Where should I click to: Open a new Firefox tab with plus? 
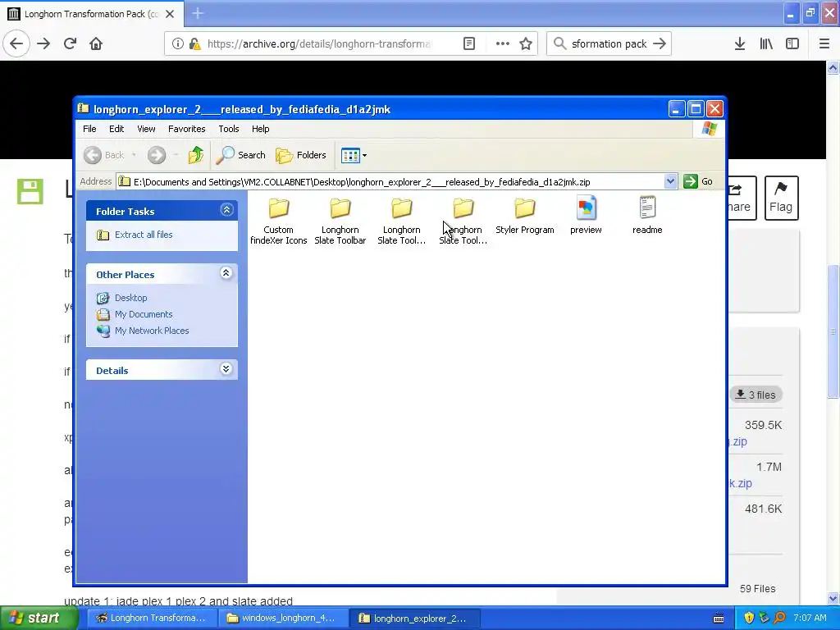198,13
